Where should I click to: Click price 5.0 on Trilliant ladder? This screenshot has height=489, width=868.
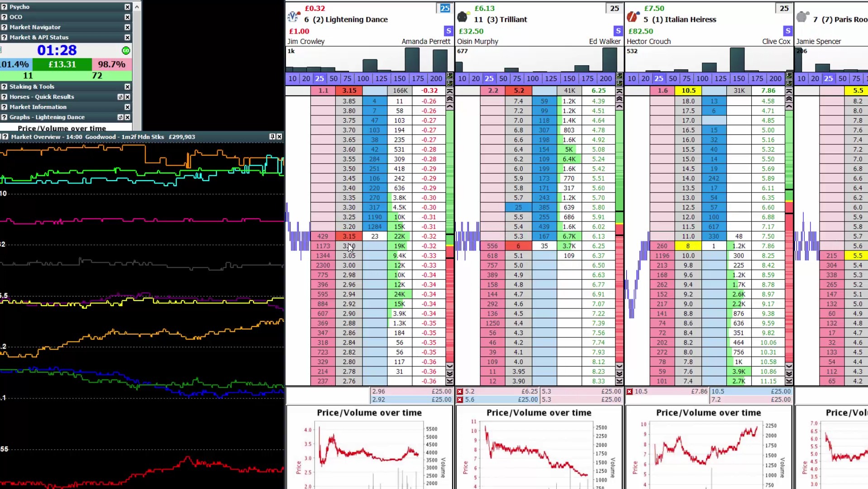coord(519,265)
